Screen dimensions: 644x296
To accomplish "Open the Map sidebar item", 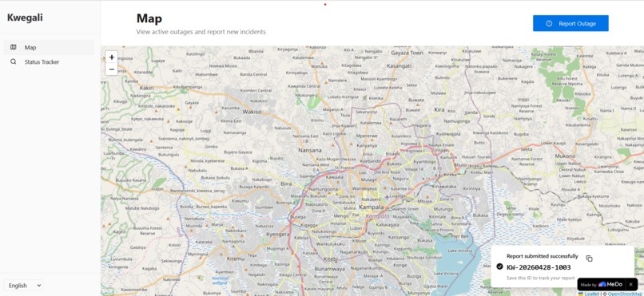I will [x=49, y=47].
